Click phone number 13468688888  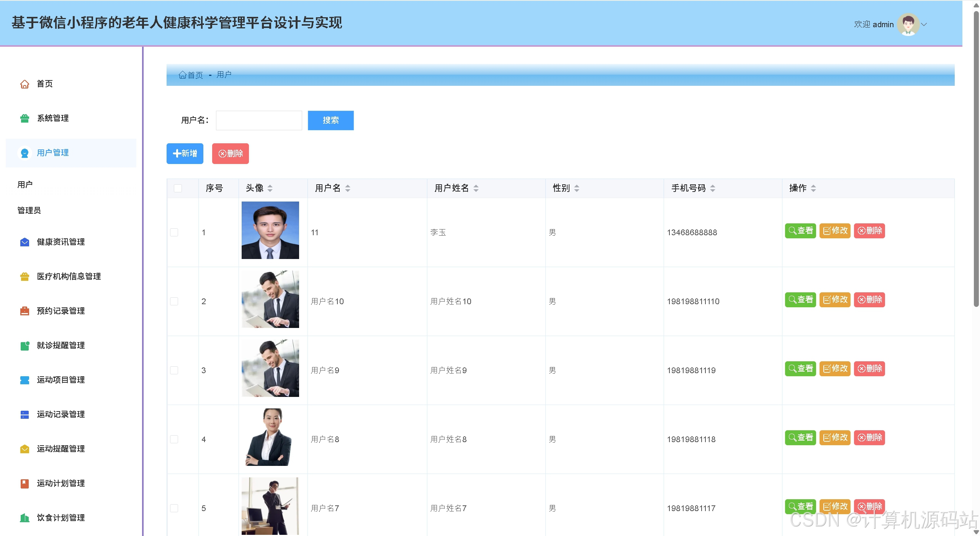(692, 233)
